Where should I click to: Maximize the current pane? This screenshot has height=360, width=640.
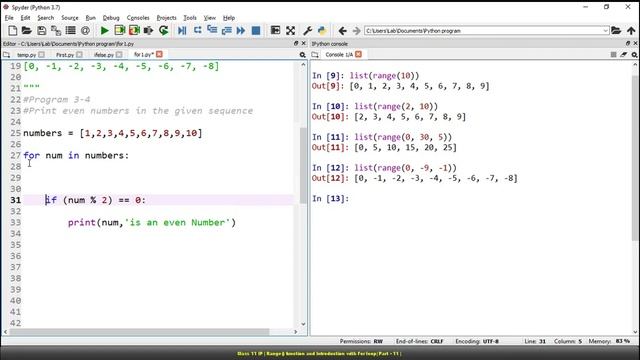[x=276, y=31]
